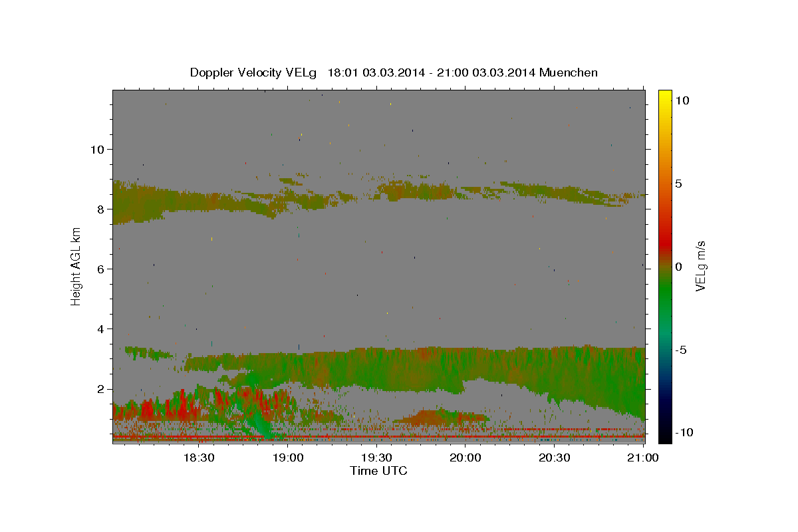Click the time axis label '19:30'
Screen dimensions: 798x532
pyautogui.click(x=376, y=458)
